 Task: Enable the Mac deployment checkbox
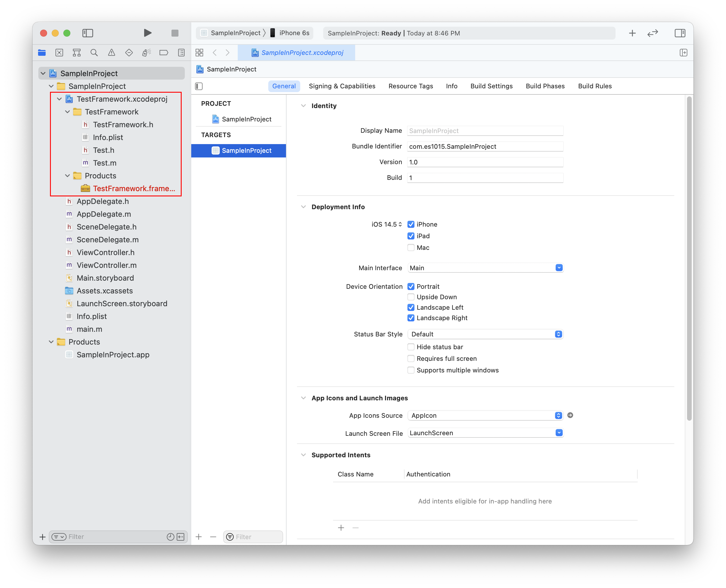pyautogui.click(x=411, y=248)
